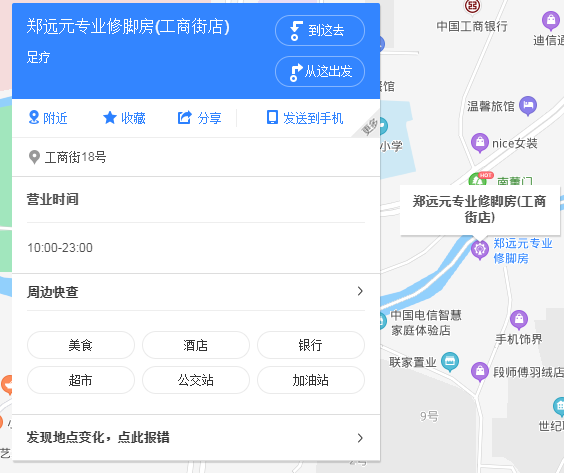This screenshot has height=473, width=564.
Task: Choose 加油站 quick search option
Action: tap(311, 380)
